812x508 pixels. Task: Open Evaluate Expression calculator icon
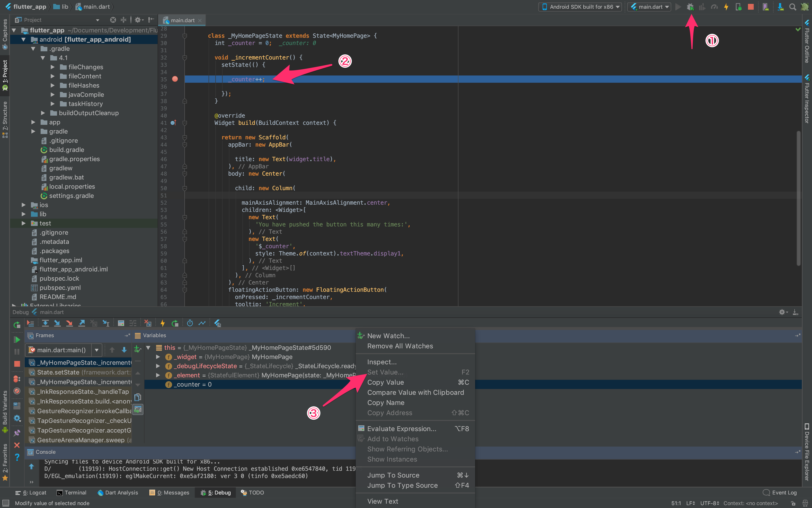click(x=121, y=323)
